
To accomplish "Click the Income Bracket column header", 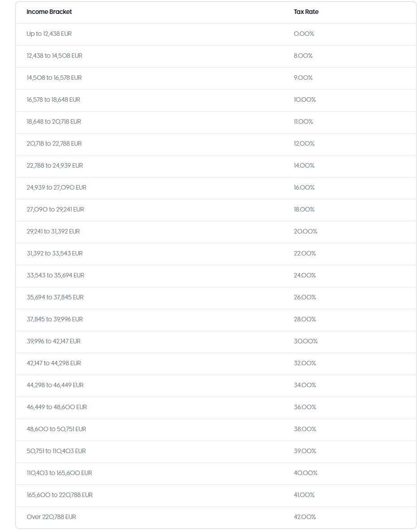I will pos(49,12).
